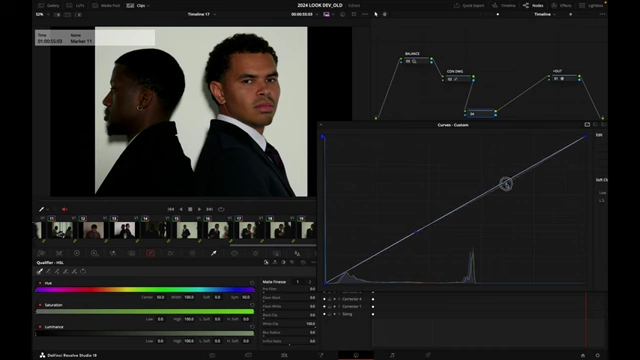This screenshot has width=640, height=360.
Task: Open the Effects panel
Action: tap(561, 6)
